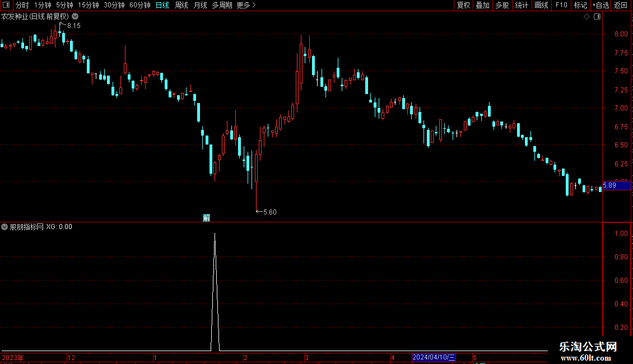Open 多周期 multi-period view
This screenshot has height=364, width=633.
tap(222, 5)
